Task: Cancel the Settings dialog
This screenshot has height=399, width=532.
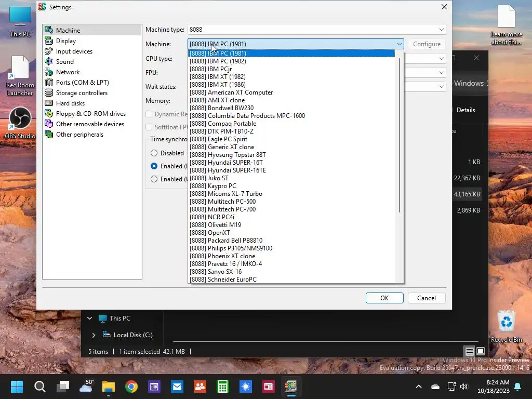Action: (427, 298)
